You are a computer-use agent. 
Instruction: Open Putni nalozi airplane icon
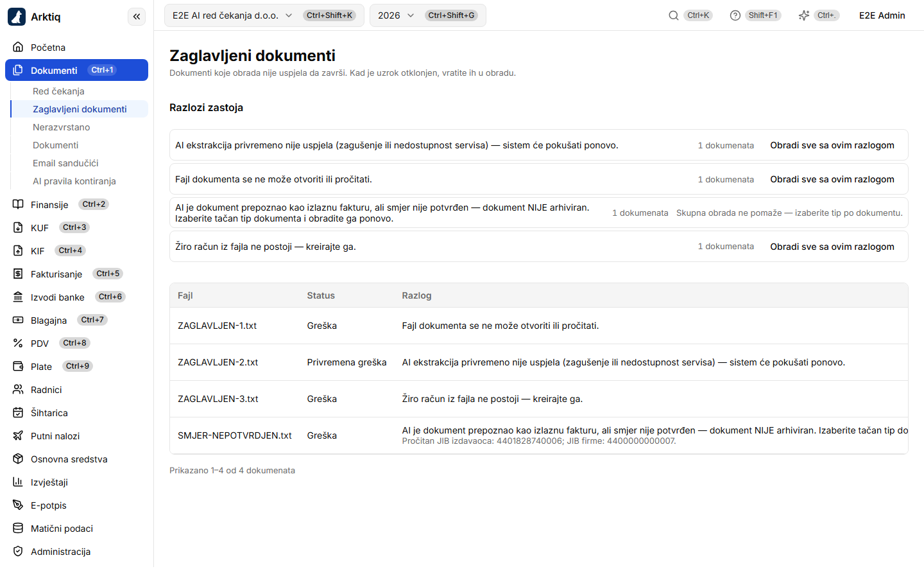[x=18, y=435]
